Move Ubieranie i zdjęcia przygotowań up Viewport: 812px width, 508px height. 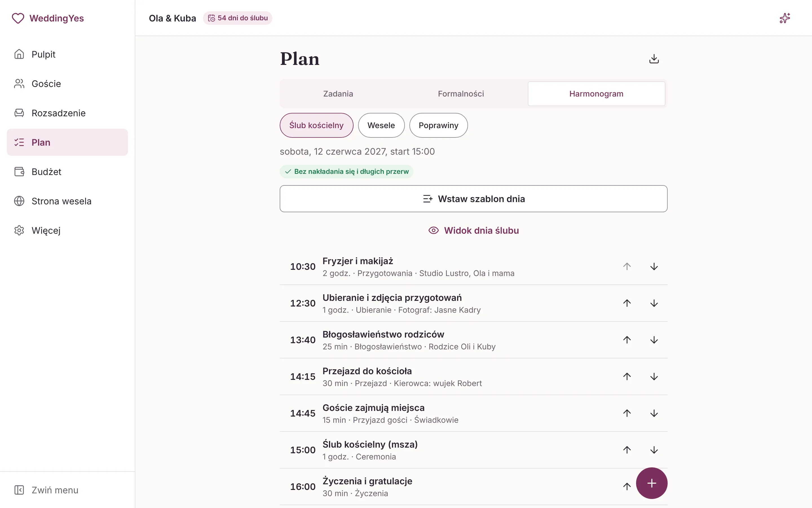(627, 303)
